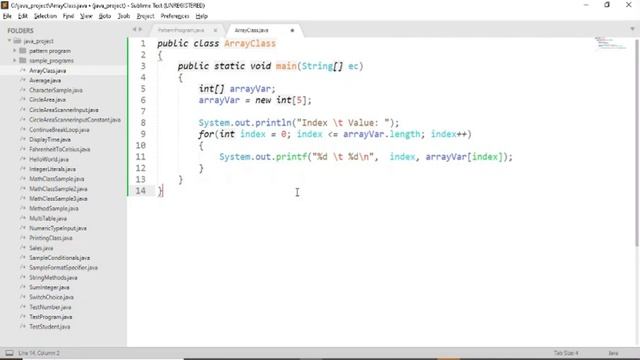Open PrintingClass.java from the sidebar
The height and width of the screenshot is (360, 640).
(x=51, y=238)
